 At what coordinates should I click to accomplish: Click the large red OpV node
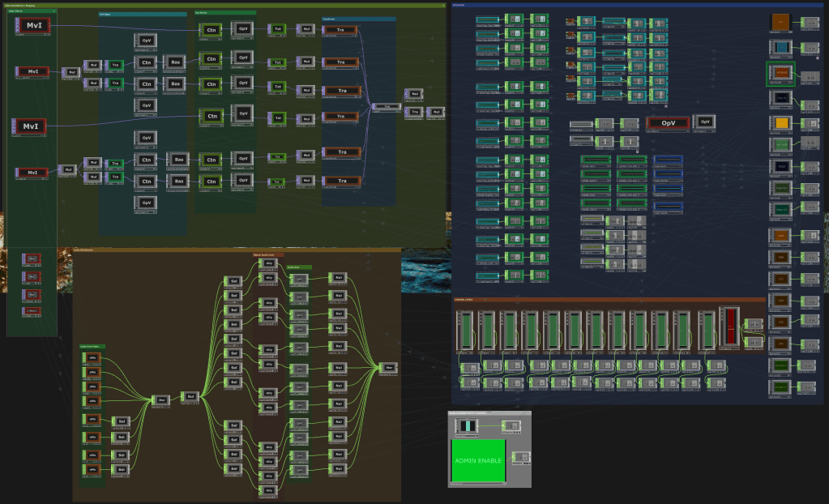[669, 123]
